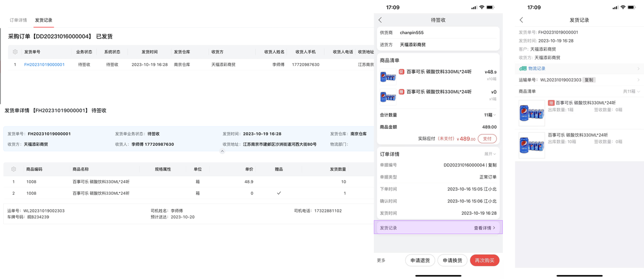This screenshot has width=644, height=279.
Task: Click the green truck logistics icon
Action: tap(522, 69)
